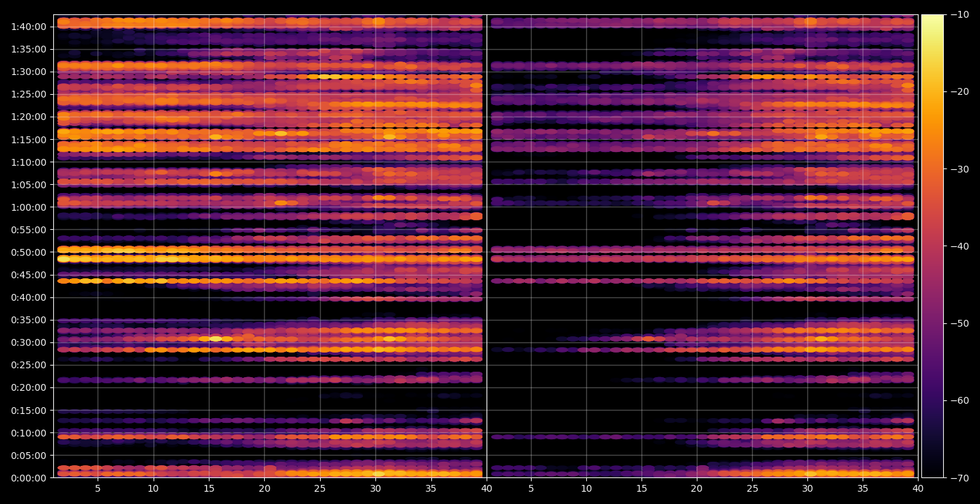Click the inferno colorbar gradient
The height and width of the screenshot is (504, 980).
932,246
